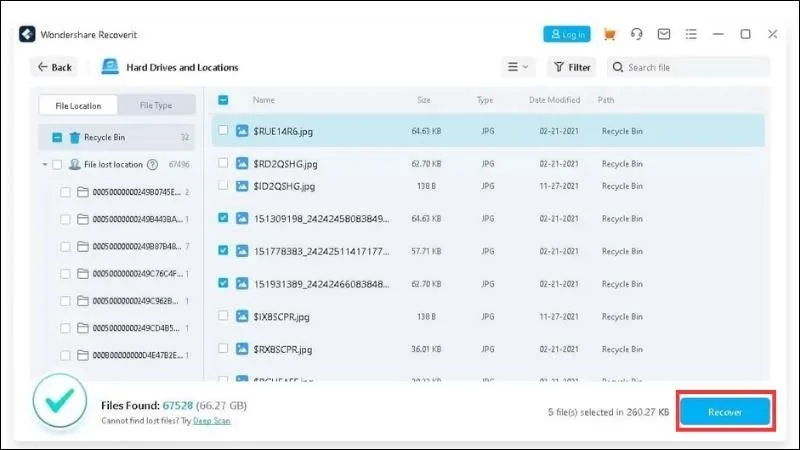800x450 pixels.
Task: Open the hamburger menu icon in title bar
Action: (691, 34)
